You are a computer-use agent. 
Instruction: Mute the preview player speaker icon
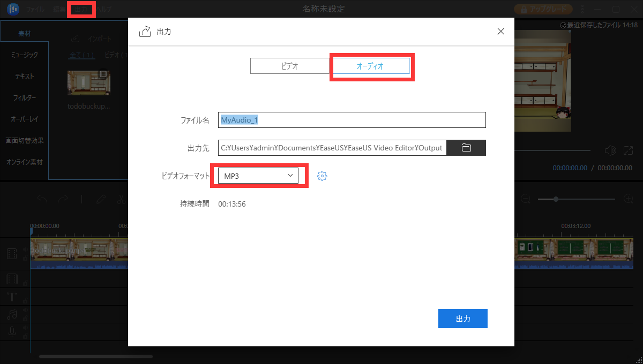611,150
